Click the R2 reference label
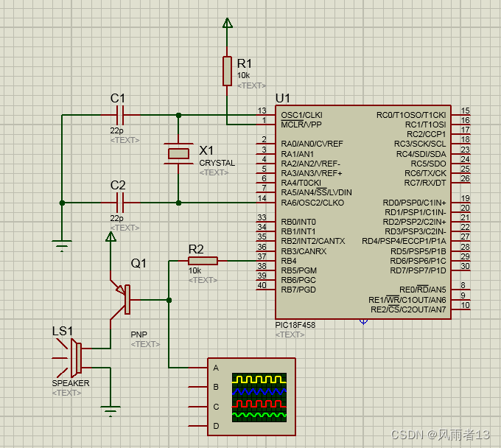501x448 pixels. (x=196, y=249)
